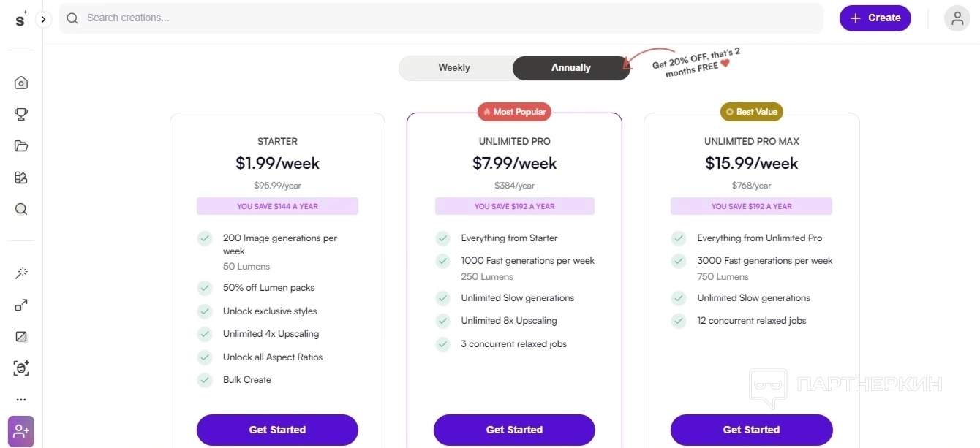Select the magic wand generate tool
The height and width of the screenshot is (448, 980).
pyautogui.click(x=21, y=273)
